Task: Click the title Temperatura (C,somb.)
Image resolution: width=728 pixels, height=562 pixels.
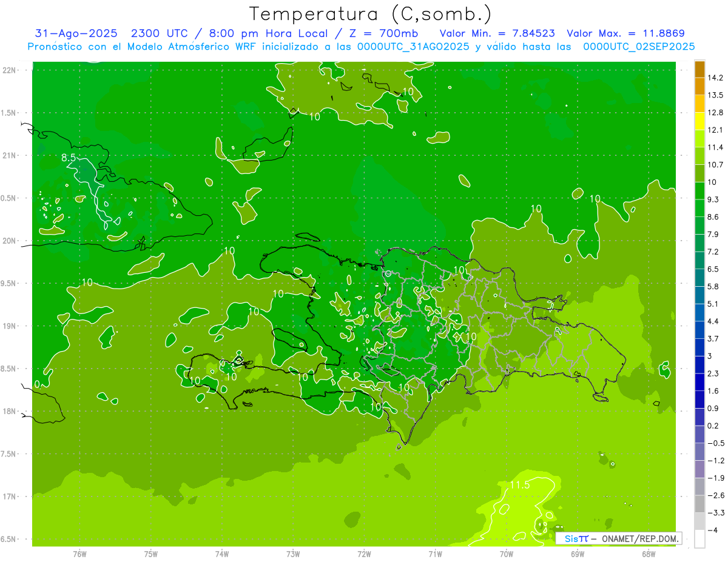Action: (371, 14)
